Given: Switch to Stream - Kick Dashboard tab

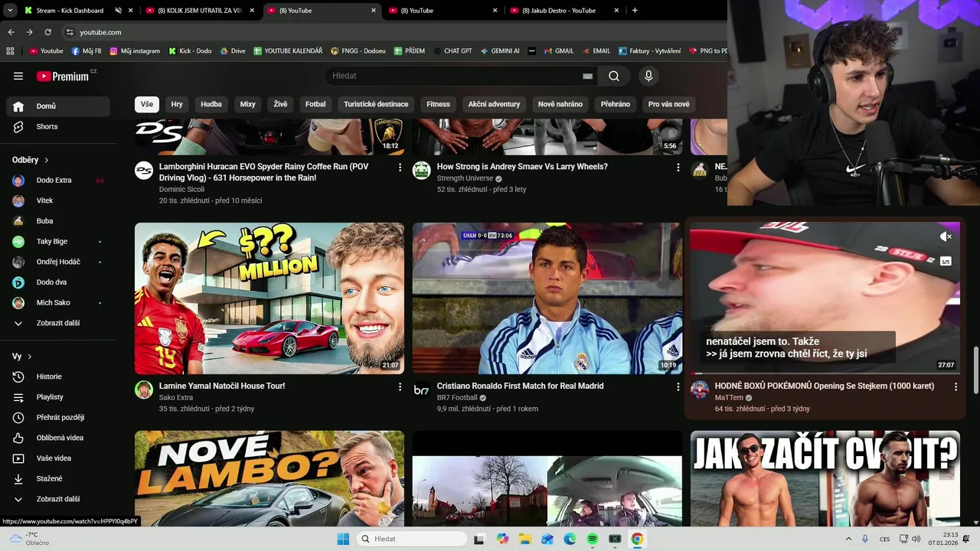Looking at the screenshot, I should tap(69, 11).
